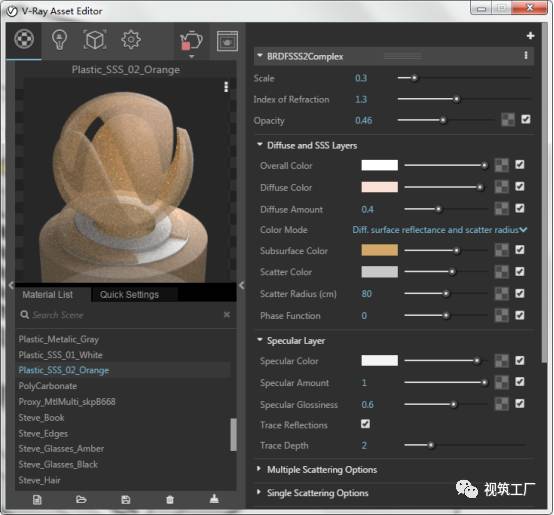Click the save material disk icon

tap(126, 500)
